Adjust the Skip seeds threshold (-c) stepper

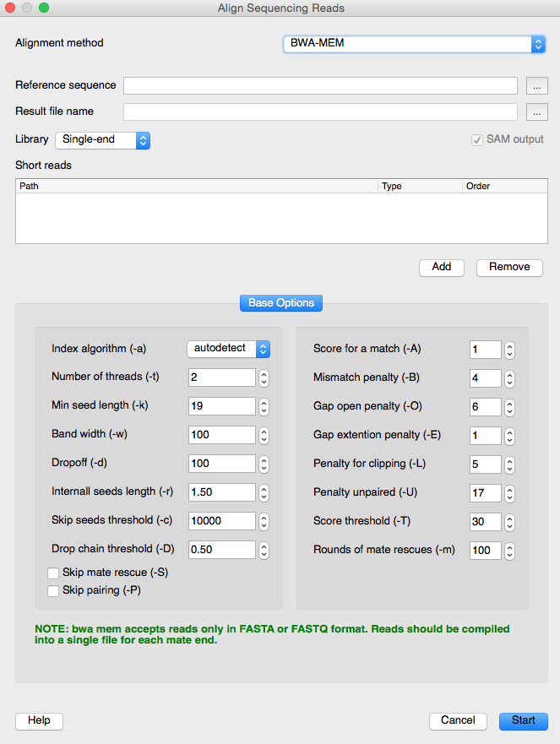point(264,521)
